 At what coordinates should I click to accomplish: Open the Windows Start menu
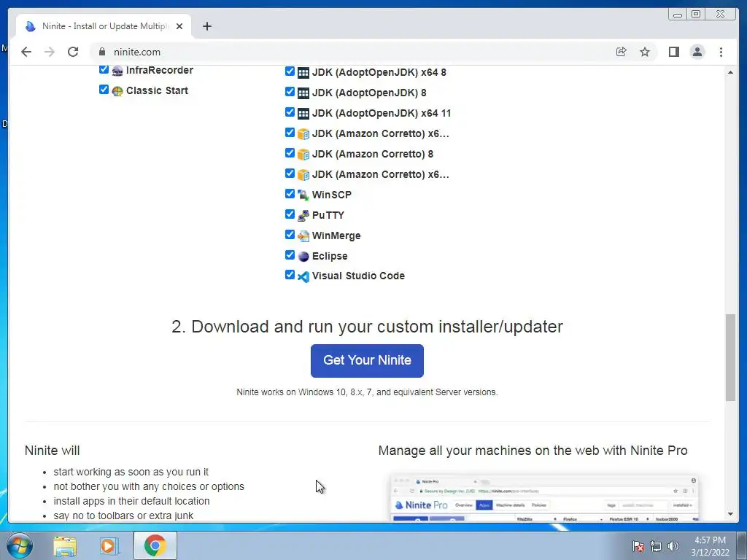(x=19, y=545)
